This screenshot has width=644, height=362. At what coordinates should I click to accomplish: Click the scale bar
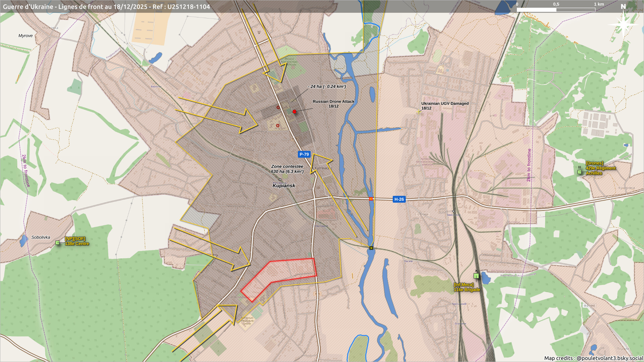point(556,9)
